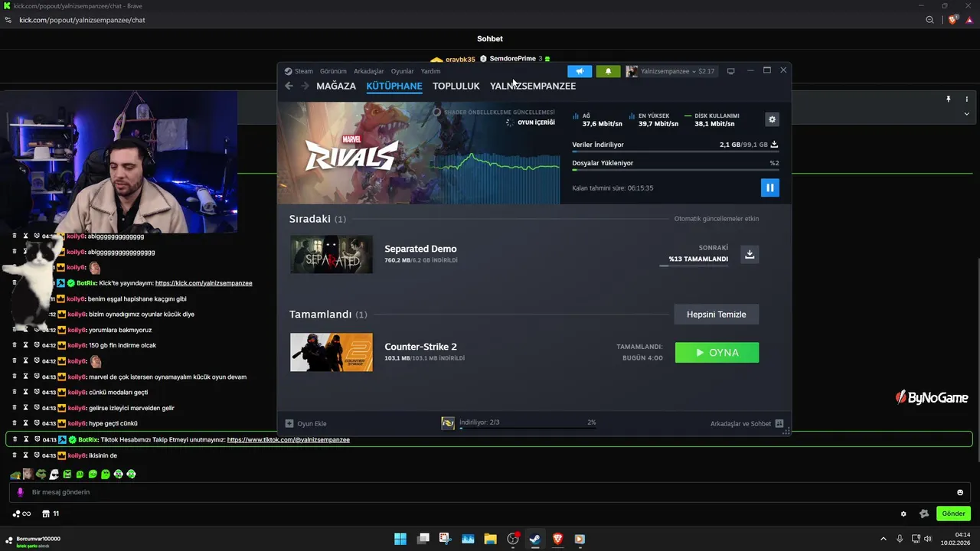Focus the Bir mesaj gönderin chat input
Screen dimensions: 980x551
click(490, 492)
